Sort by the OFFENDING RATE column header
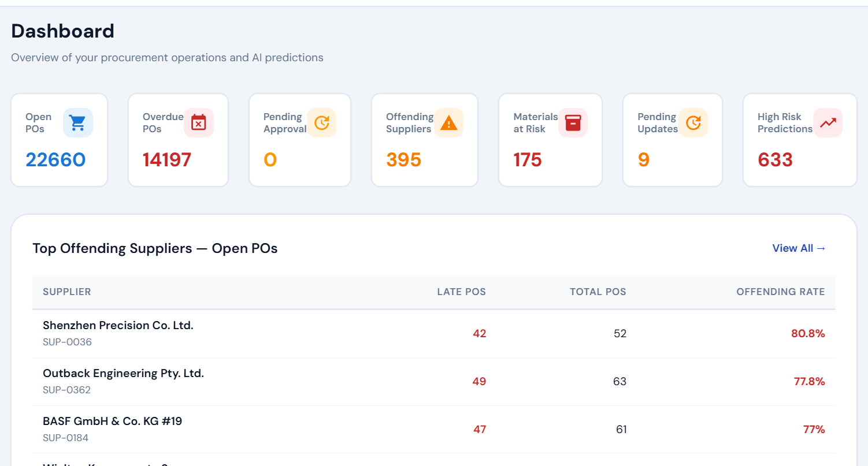Image resolution: width=868 pixels, height=466 pixels. [781, 292]
